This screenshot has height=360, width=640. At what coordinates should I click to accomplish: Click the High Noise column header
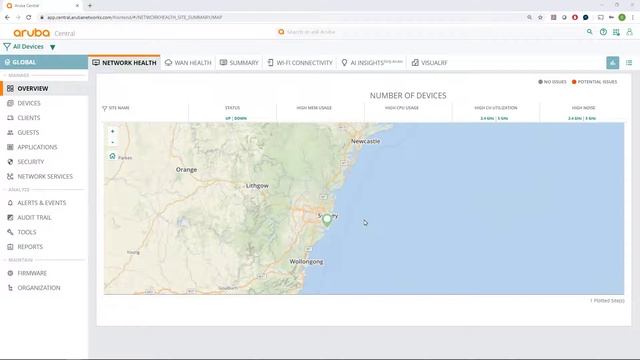tap(583, 108)
